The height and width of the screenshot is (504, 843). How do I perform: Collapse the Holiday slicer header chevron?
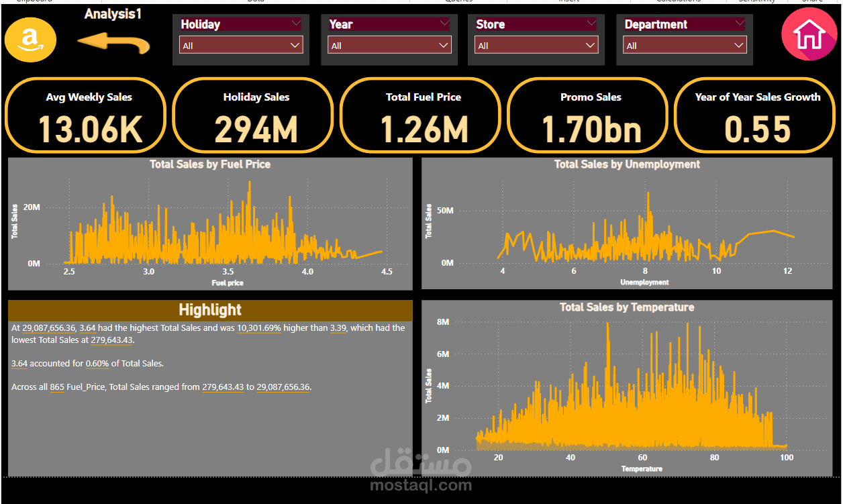pyautogui.click(x=296, y=23)
